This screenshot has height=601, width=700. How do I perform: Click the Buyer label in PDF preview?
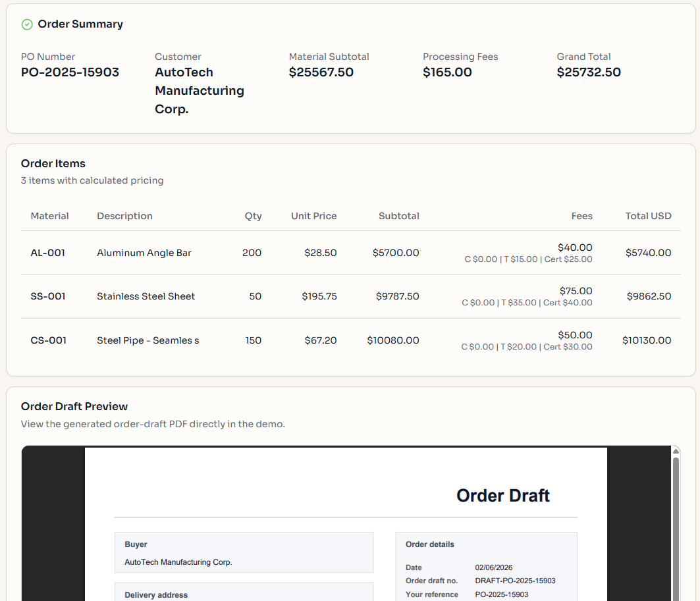pyautogui.click(x=136, y=544)
